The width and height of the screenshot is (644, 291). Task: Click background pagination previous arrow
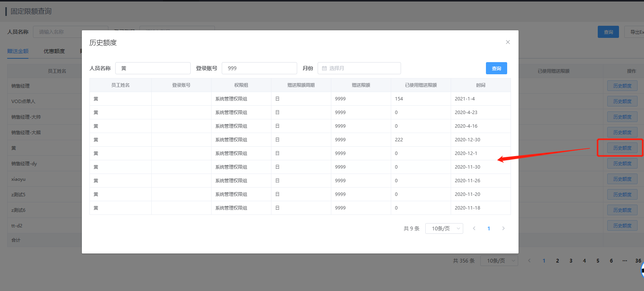tap(530, 261)
